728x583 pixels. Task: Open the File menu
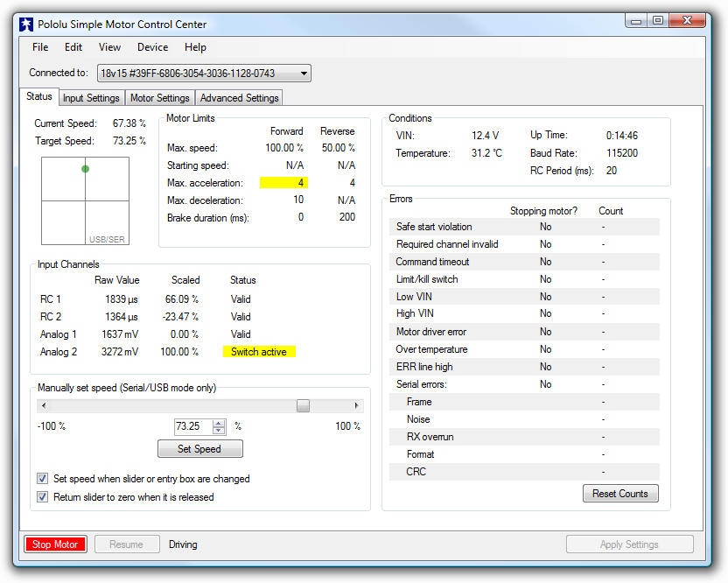[40, 47]
